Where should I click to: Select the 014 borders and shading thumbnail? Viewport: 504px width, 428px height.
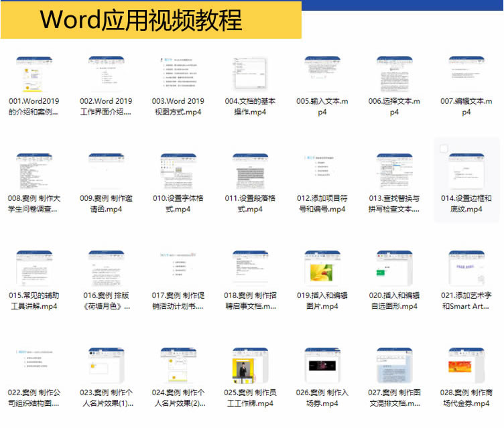466,171
